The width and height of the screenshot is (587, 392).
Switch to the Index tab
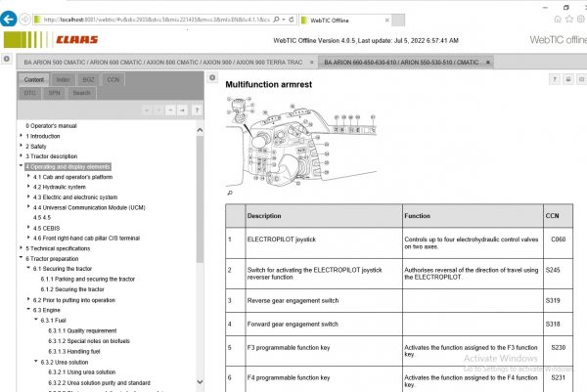click(x=63, y=80)
